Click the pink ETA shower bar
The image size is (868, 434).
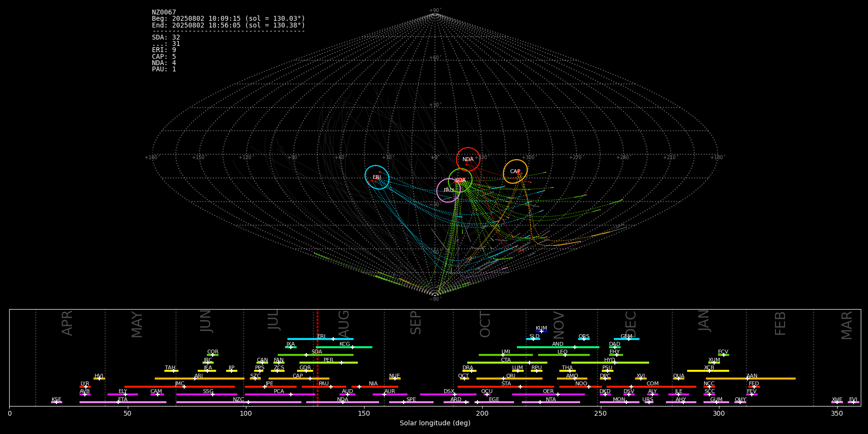tap(123, 402)
